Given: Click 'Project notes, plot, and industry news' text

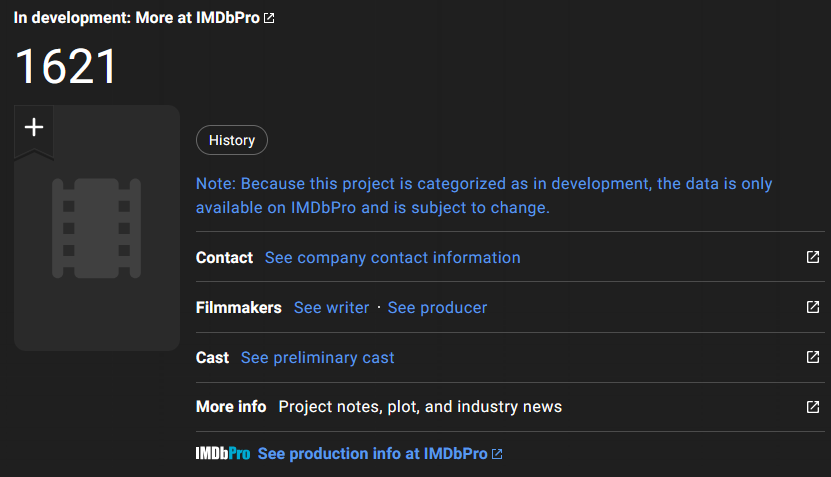Looking at the screenshot, I should tap(420, 407).
